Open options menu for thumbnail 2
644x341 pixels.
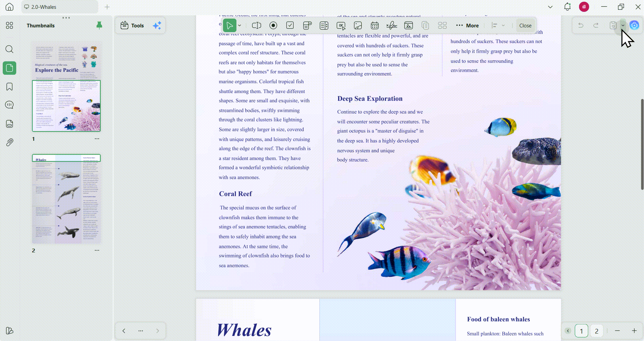click(x=97, y=250)
